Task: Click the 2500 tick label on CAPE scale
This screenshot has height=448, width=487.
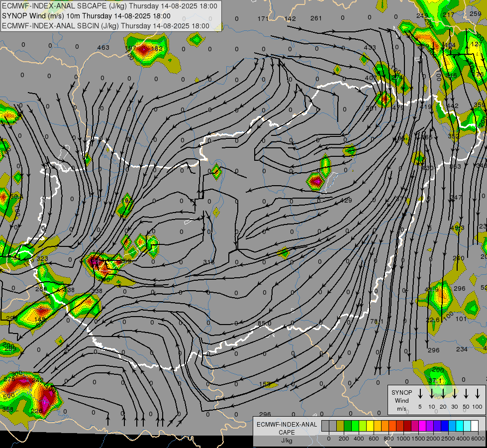Action: (x=448, y=439)
